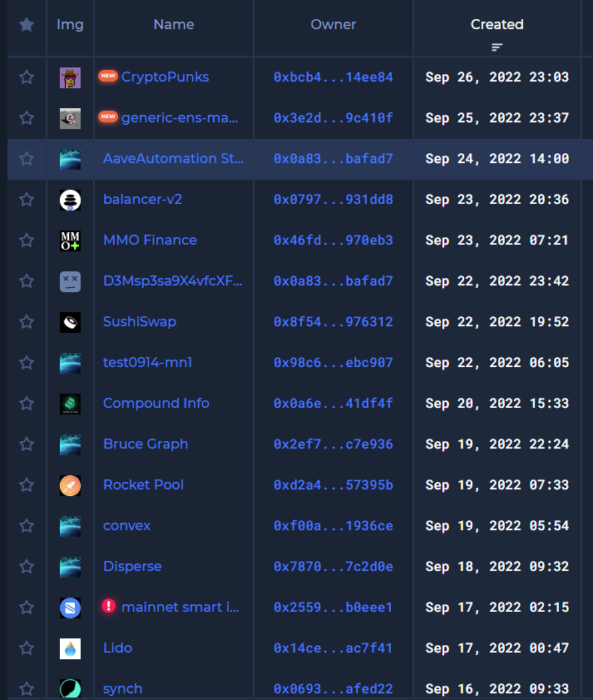The width and height of the screenshot is (593, 700).
Task: Click the Img column header
Action: pyautogui.click(x=70, y=24)
